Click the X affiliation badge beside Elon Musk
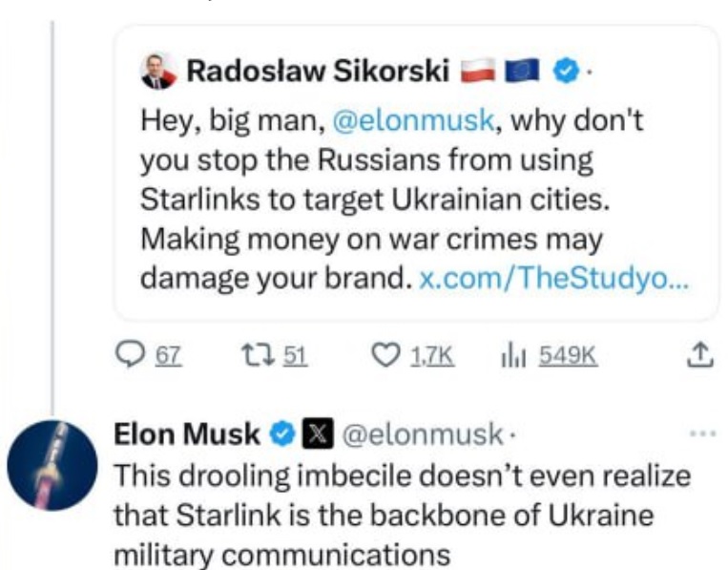 pos(315,434)
